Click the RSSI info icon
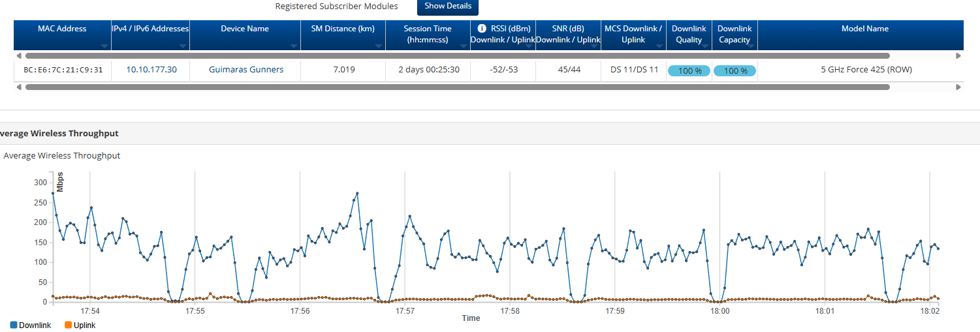Screen dimensions: 980x332 point(482,29)
